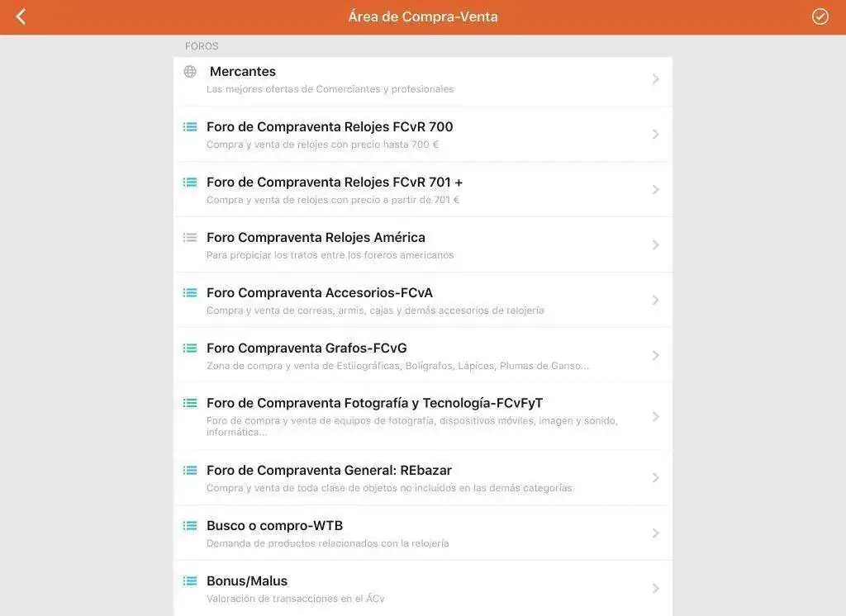The width and height of the screenshot is (846, 616).
Task: Tap grey list icon for Relojes América
Action: (190, 238)
